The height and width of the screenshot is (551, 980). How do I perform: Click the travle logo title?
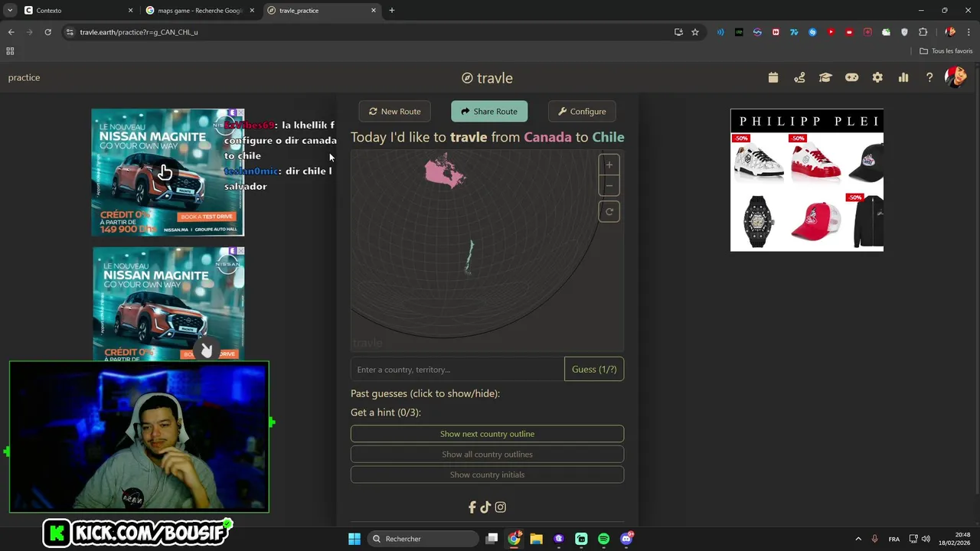pyautogui.click(x=487, y=78)
